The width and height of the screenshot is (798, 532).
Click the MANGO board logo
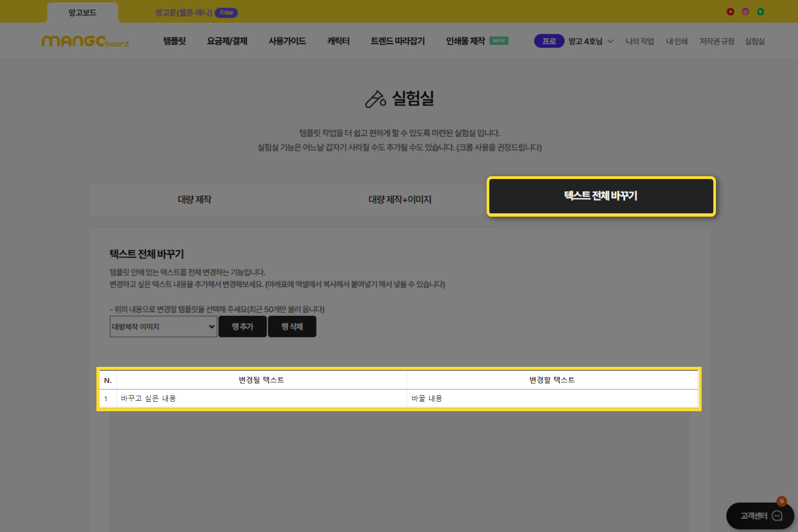click(x=85, y=42)
